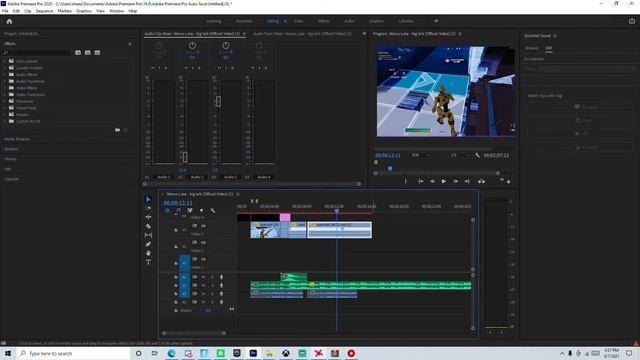The image size is (640, 360).
Task: Click the YUV Effects filter badge
Action: pyautogui.click(x=98, y=53)
